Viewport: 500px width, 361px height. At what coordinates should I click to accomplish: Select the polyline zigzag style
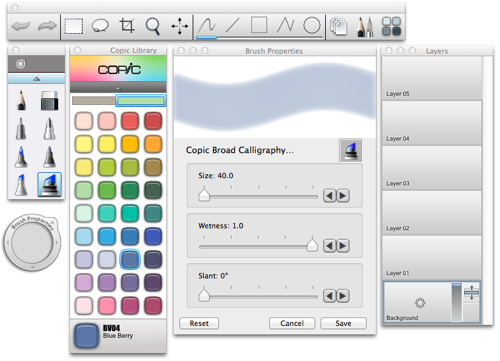click(x=286, y=25)
